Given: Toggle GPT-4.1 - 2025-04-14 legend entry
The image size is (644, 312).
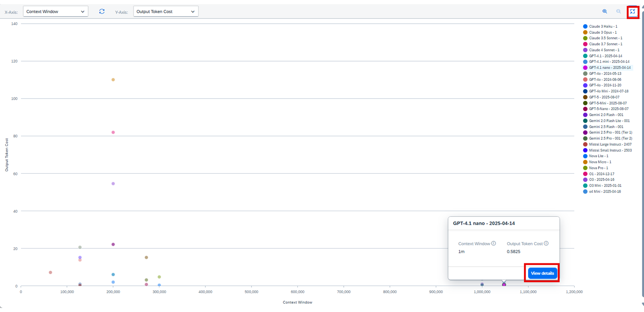Looking at the screenshot, I should (x=603, y=56).
